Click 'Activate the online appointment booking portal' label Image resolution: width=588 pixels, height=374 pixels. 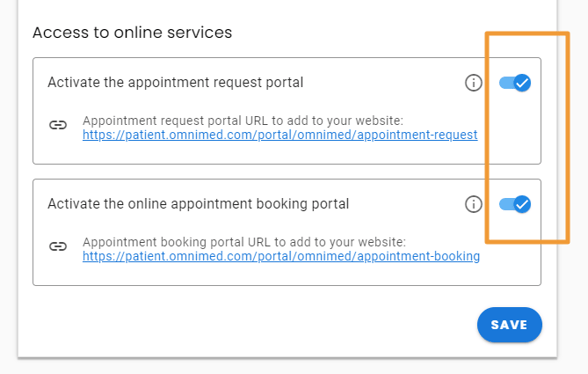[198, 204]
